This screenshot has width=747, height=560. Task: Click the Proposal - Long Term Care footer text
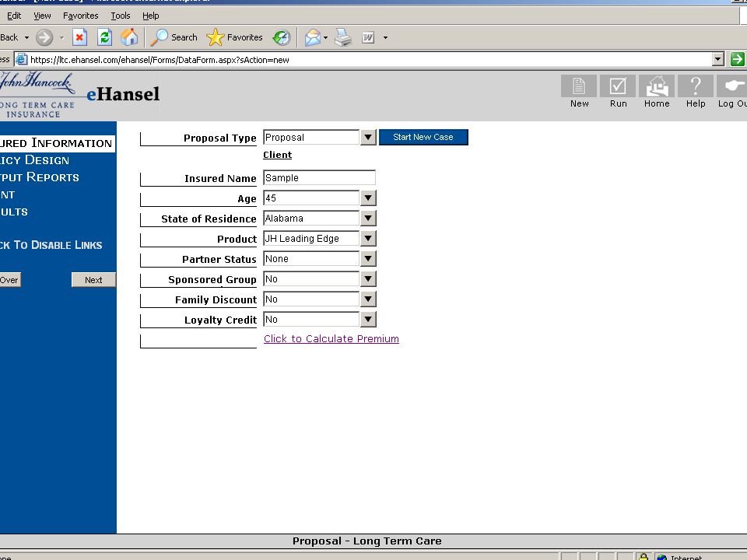tap(366, 541)
